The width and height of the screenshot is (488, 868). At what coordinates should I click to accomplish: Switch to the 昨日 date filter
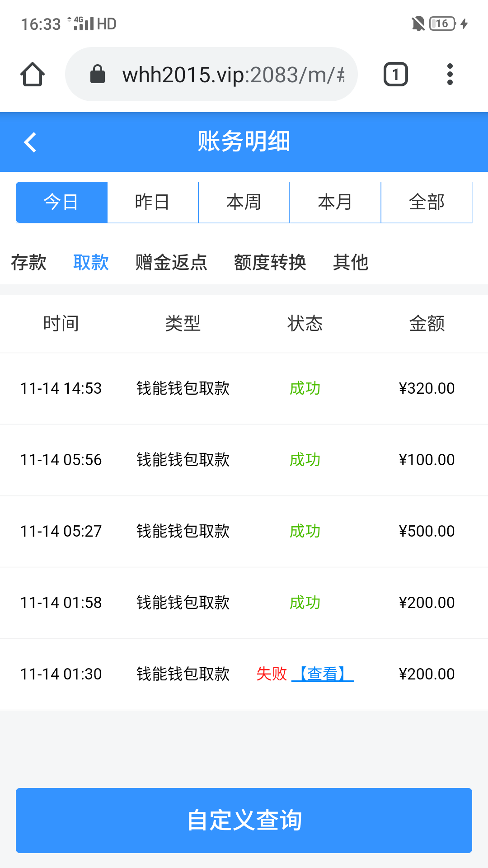coord(153,202)
